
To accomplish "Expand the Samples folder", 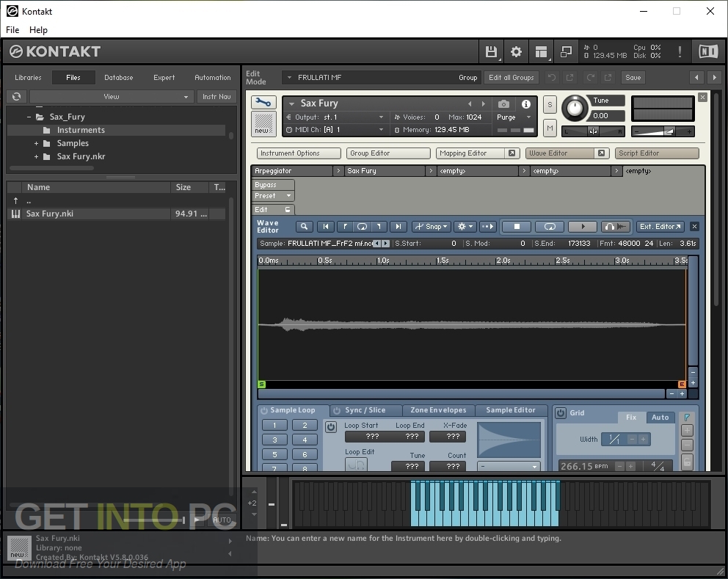I will (36, 144).
